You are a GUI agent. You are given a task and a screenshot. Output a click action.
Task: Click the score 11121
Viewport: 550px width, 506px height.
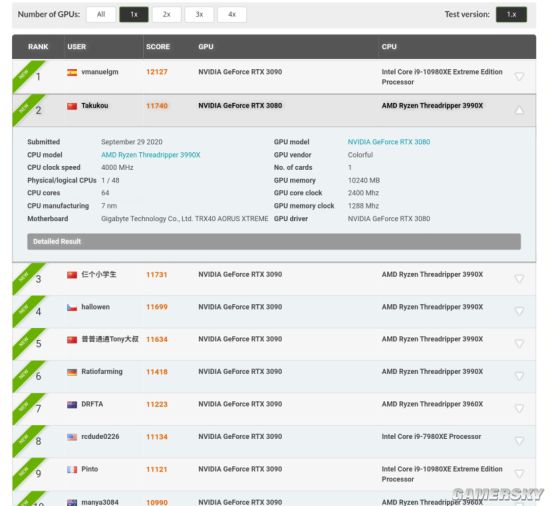coord(157,469)
